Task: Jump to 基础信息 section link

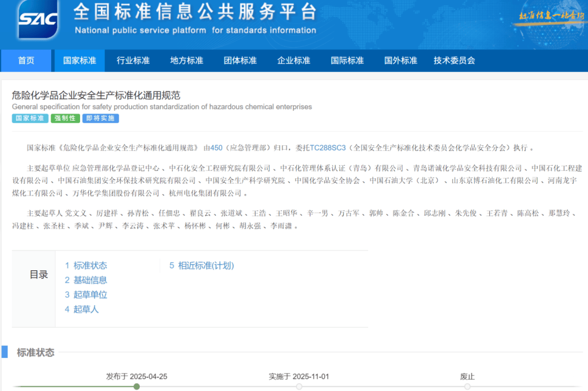Action: (90, 280)
